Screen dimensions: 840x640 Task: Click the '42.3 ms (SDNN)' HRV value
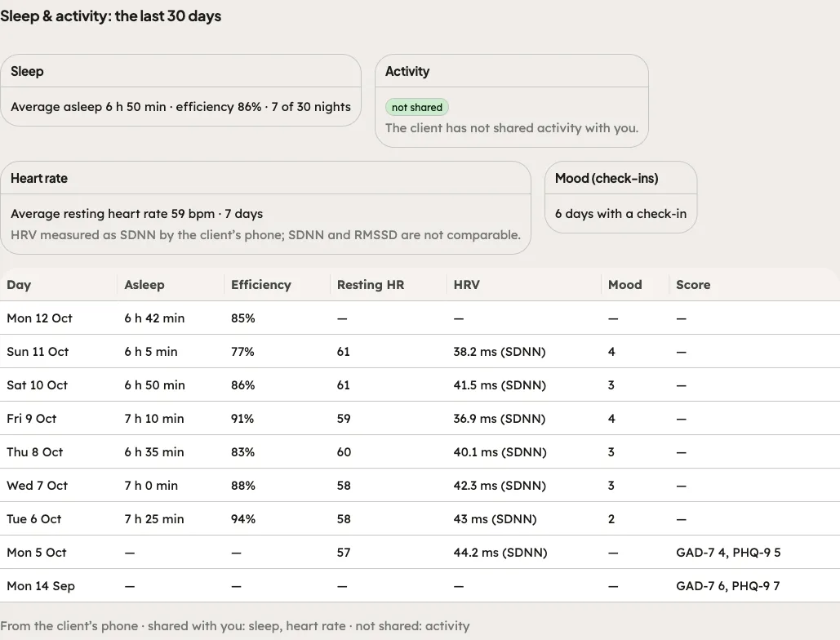[500, 486]
